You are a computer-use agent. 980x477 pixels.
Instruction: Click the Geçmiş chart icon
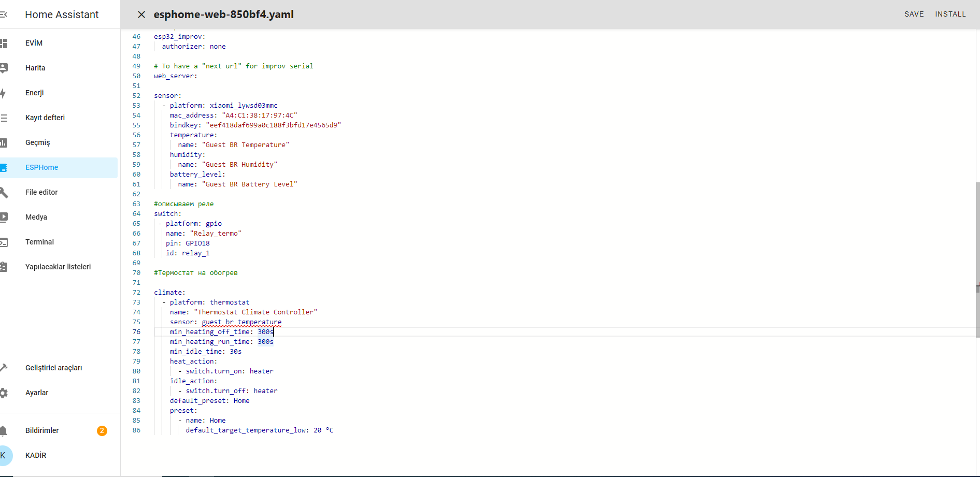coord(4,143)
